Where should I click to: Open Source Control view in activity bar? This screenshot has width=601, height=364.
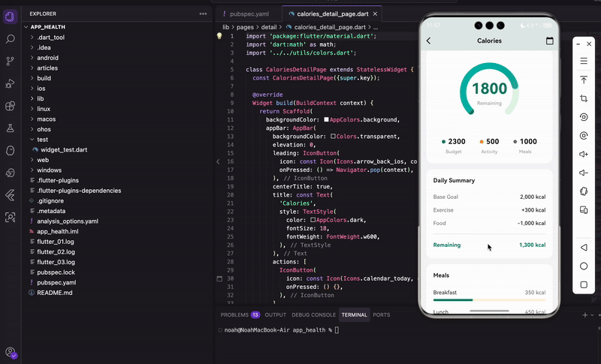(11, 62)
